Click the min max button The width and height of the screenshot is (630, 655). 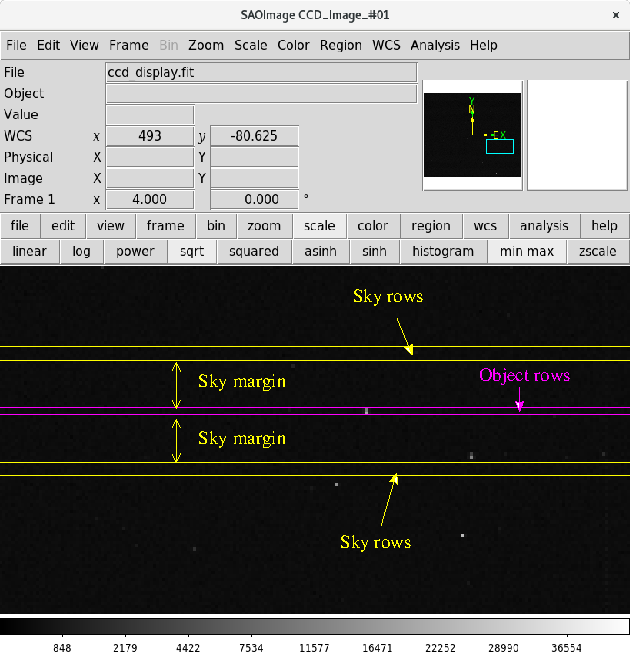527,251
